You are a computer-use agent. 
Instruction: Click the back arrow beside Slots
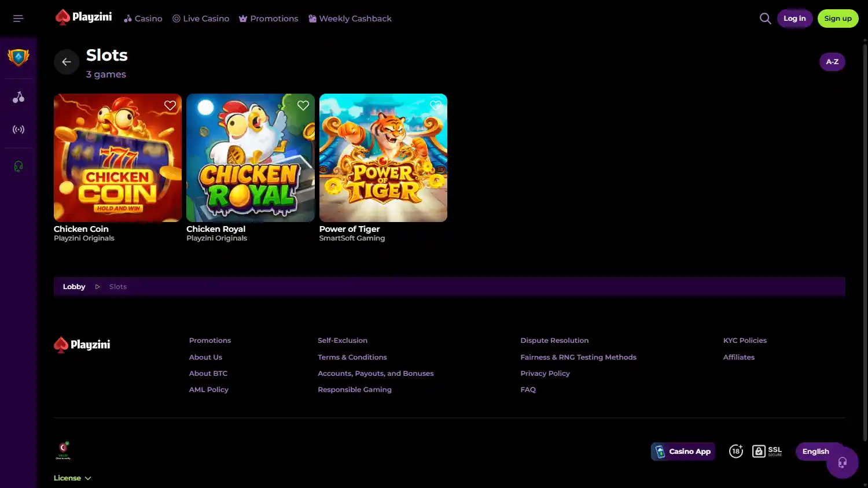click(67, 62)
